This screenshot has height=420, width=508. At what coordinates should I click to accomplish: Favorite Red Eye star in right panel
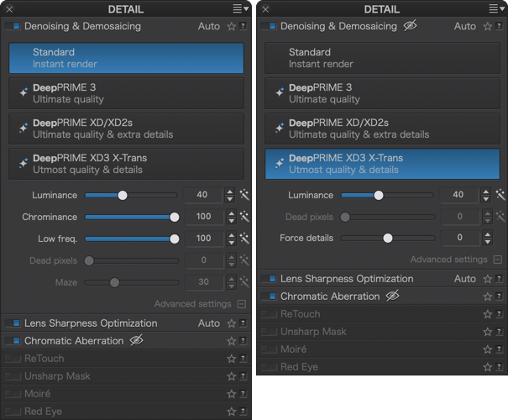coord(487,367)
